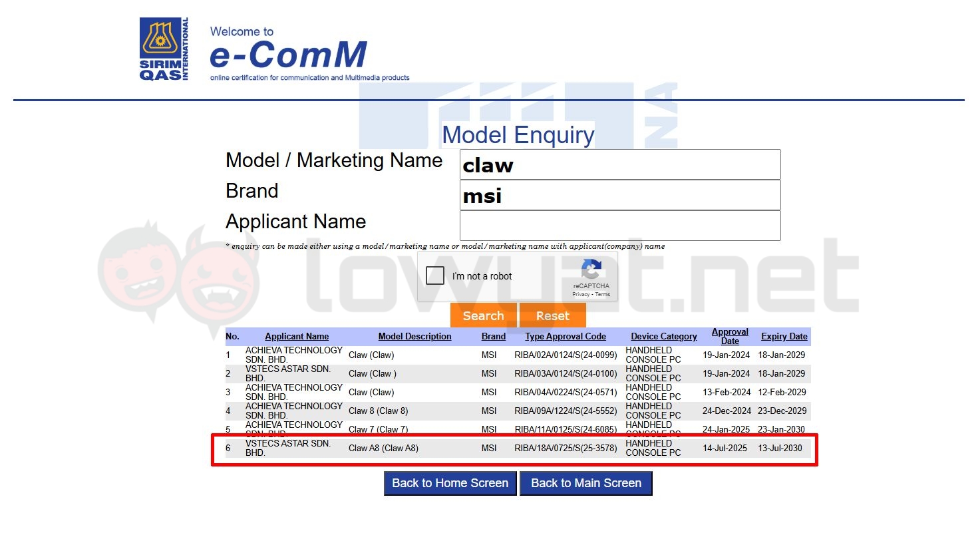Tick the I'm not a robot checkbox
This screenshot has width=980, height=549.
[435, 275]
